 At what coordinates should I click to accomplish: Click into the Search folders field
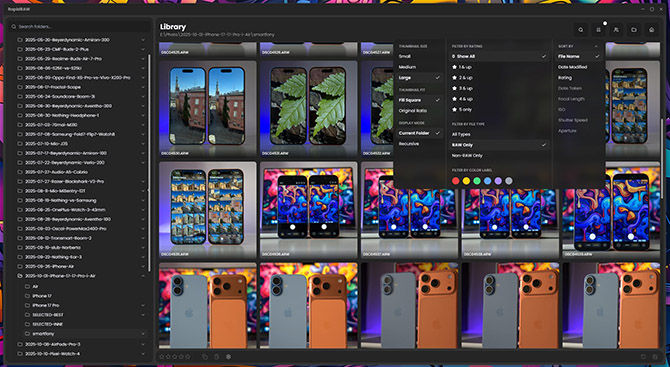[80, 26]
